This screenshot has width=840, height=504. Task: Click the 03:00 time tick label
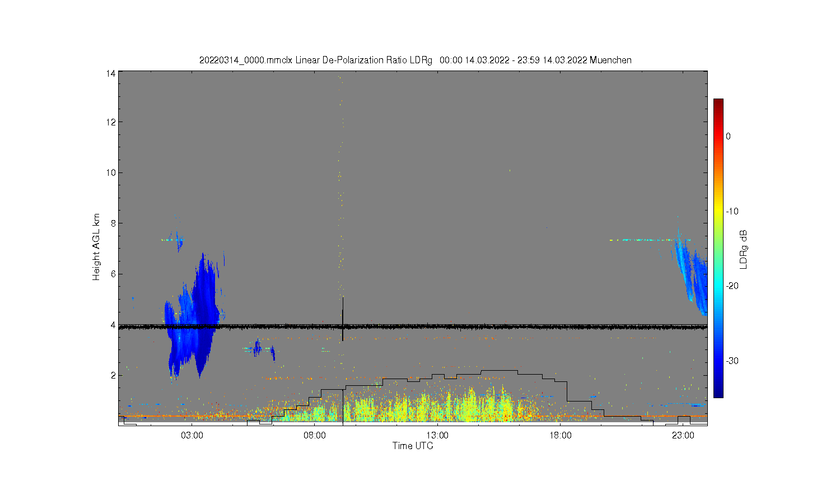pos(192,436)
